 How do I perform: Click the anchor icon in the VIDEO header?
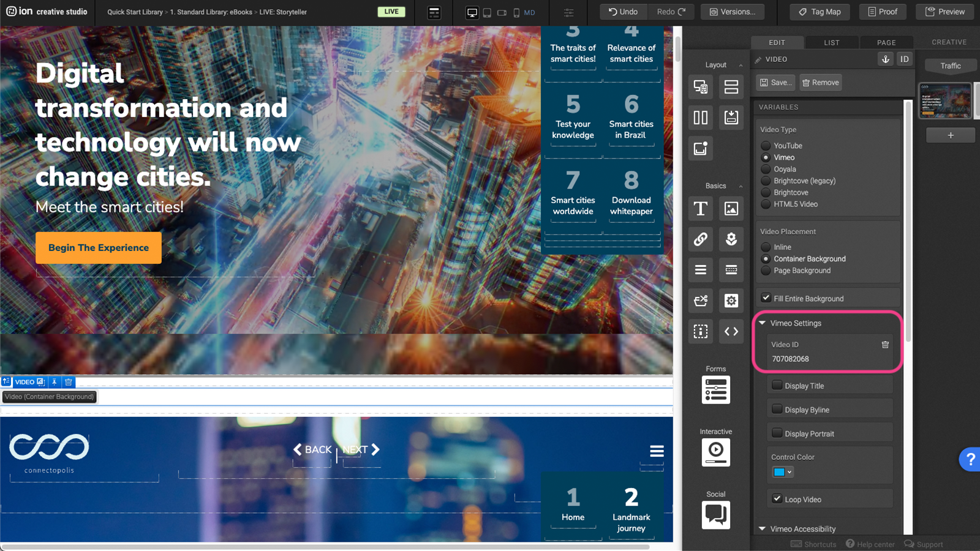[x=885, y=59]
